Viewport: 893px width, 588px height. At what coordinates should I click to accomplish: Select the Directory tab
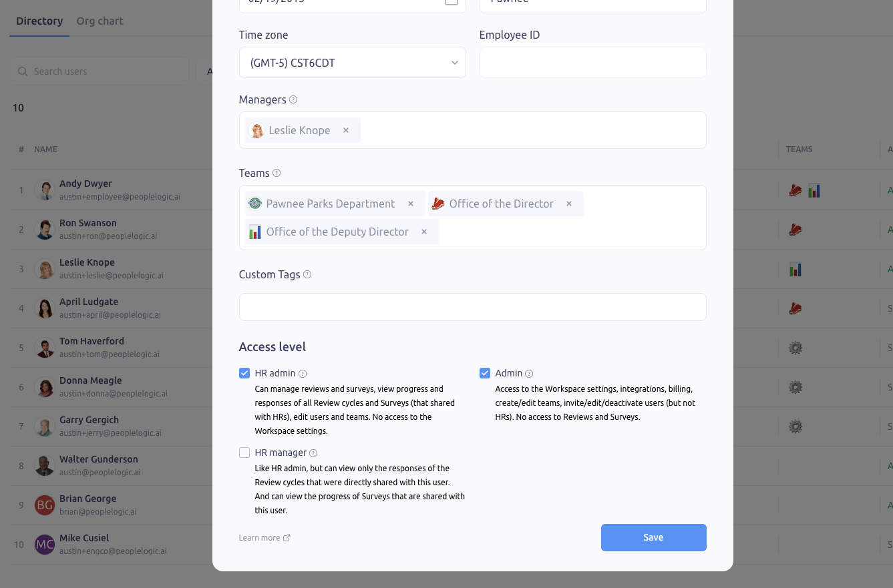pos(39,21)
